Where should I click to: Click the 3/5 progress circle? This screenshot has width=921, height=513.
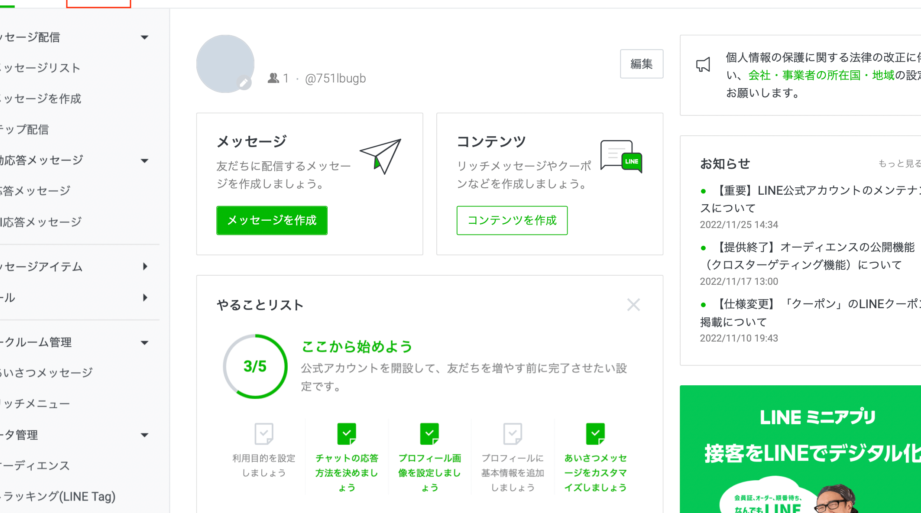(x=255, y=367)
